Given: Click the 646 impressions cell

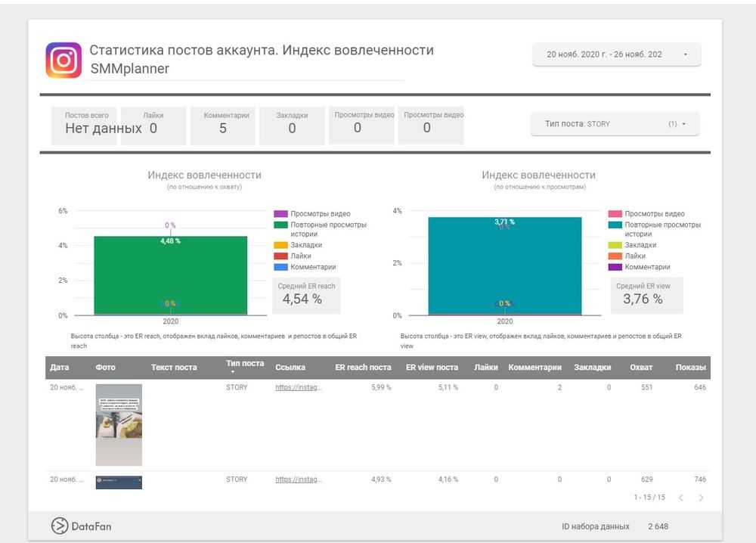Looking at the screenshot, I should (x=700, y=387).
